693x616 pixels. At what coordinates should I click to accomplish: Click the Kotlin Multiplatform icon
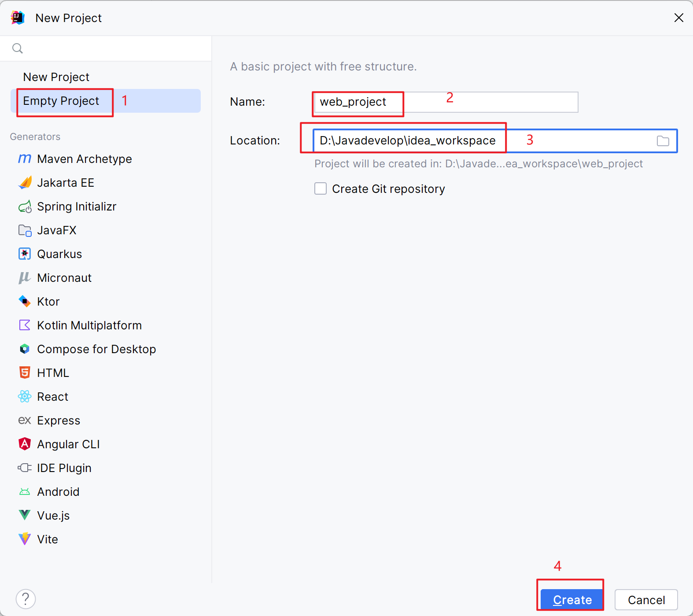click(25, 325)
